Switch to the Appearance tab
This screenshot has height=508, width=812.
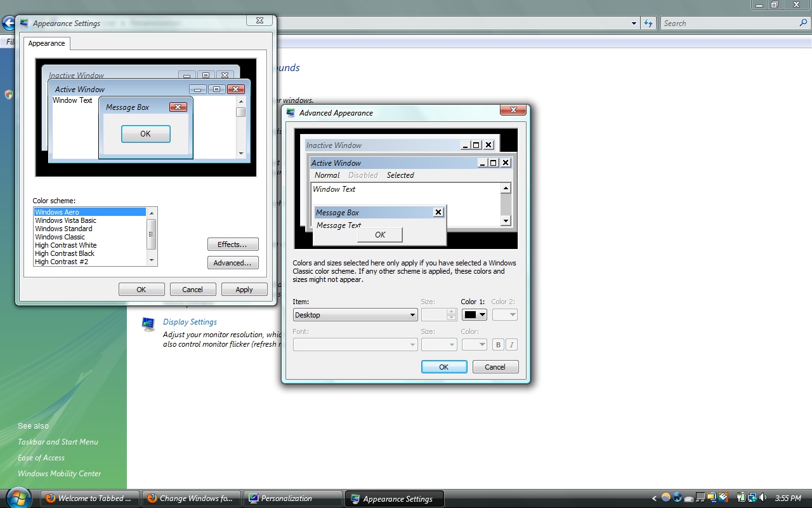47,43
